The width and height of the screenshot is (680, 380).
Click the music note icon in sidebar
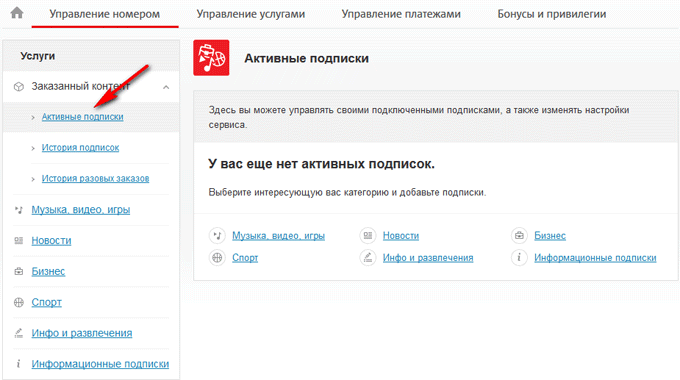coord(19,210)
